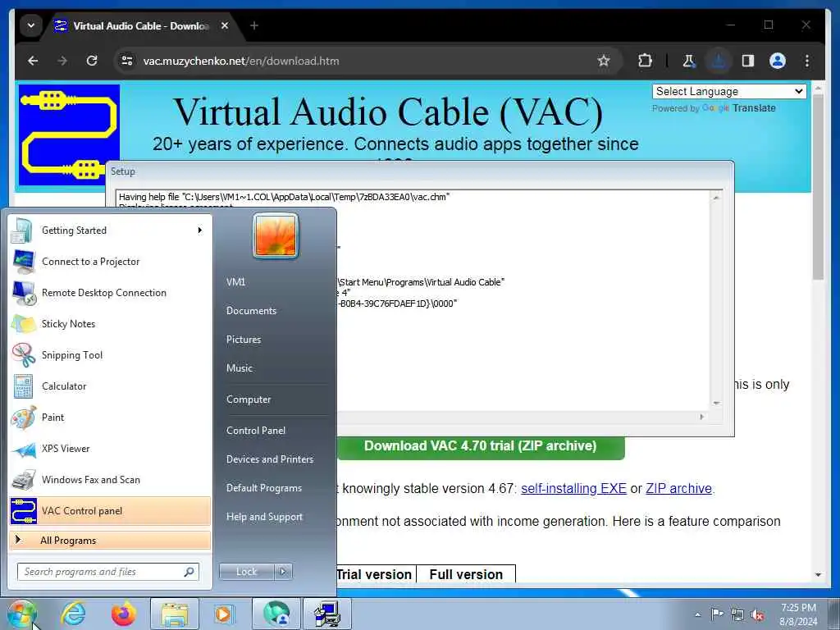The width and height of the screenshot is (840, 630).
Task: Open Windows Explorer folder on taskbar
Action: [x=175, y=614]
